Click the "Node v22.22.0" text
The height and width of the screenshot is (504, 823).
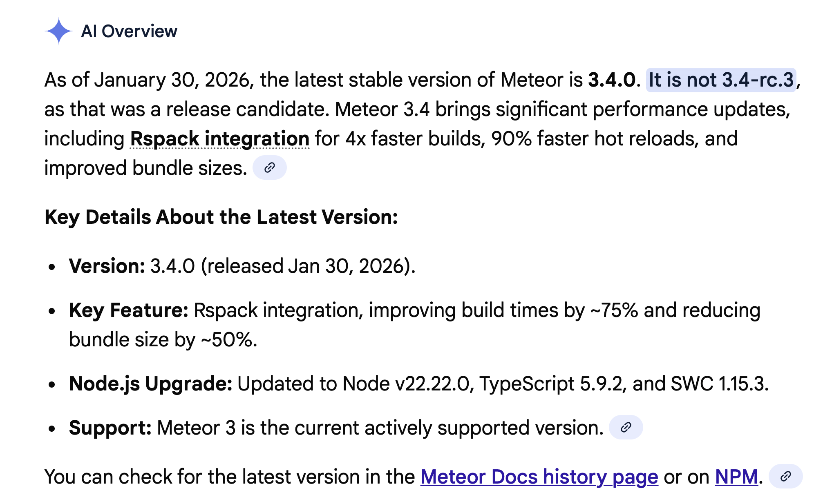click(x=406, y=384)
